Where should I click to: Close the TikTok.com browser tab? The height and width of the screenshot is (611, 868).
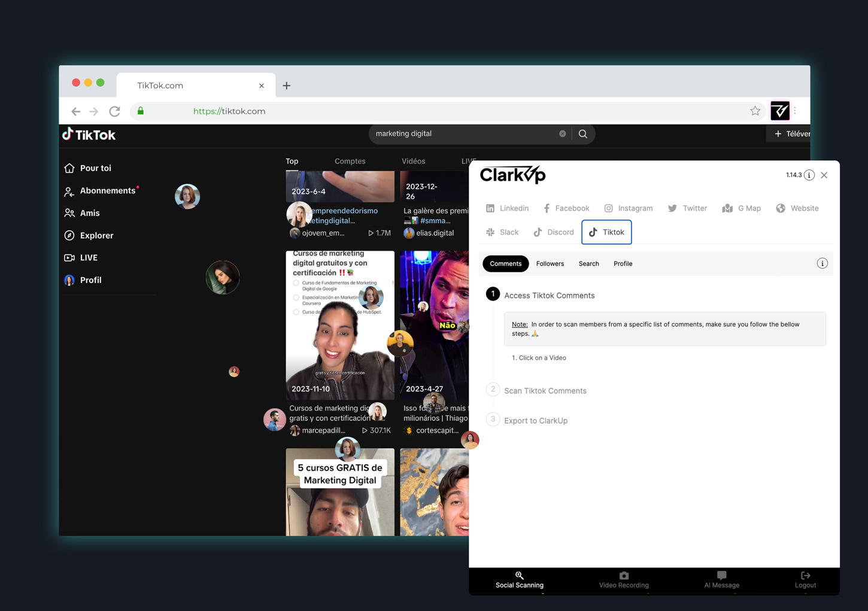[x=262, y=86]
